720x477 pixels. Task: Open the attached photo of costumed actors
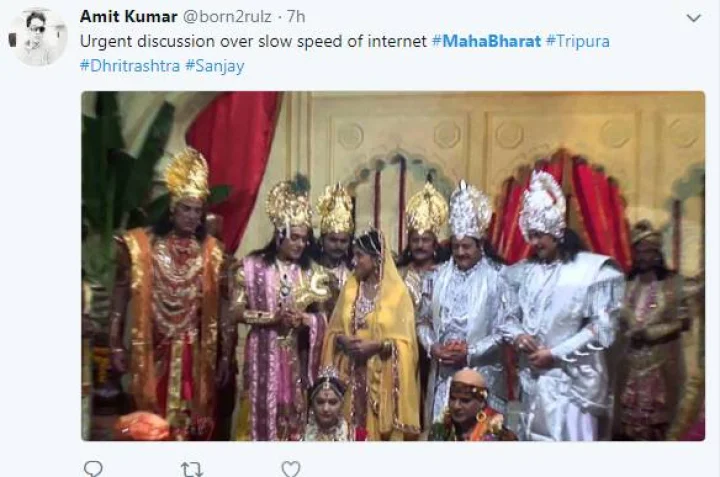[393, 266]
